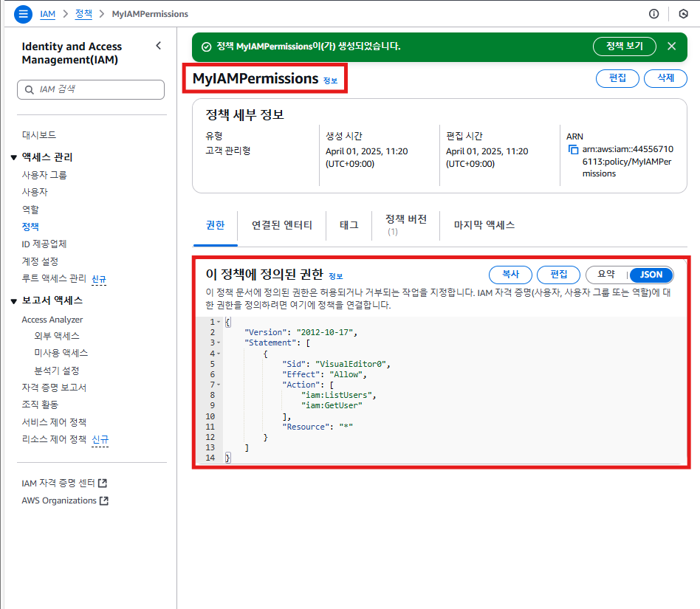Select the 권한 tab

tap(215, 225)
